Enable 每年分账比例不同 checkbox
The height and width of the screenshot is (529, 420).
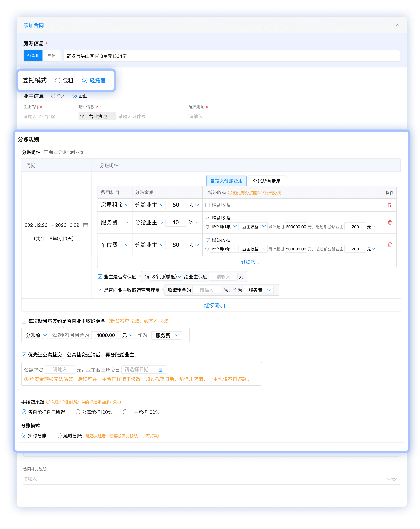pos(46,152)
